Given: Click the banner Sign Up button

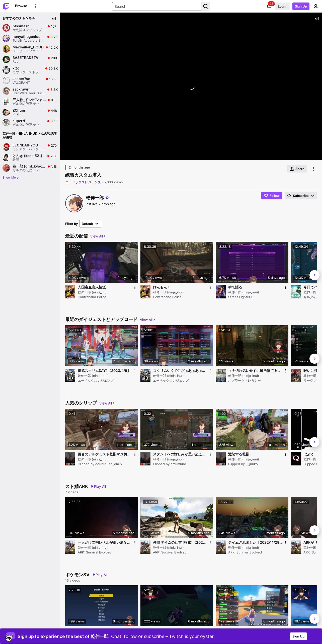Looking at the screenshot, I should [x=298, y=636].
